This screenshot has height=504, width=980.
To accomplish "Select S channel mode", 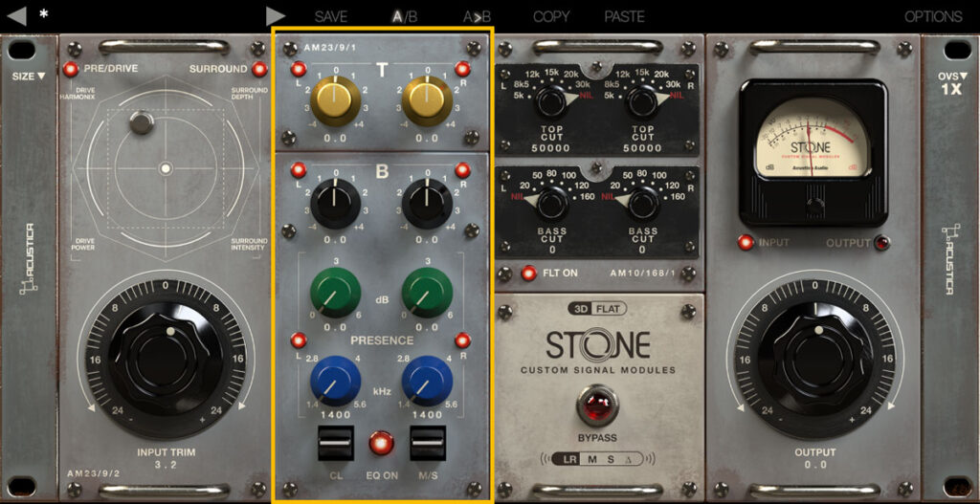I will [x=612, y=460].
